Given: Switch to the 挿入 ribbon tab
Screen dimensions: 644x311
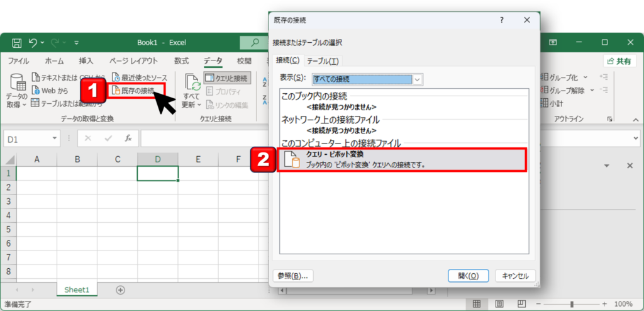Looking at the screenshot, I should click(x=86, y=61).
